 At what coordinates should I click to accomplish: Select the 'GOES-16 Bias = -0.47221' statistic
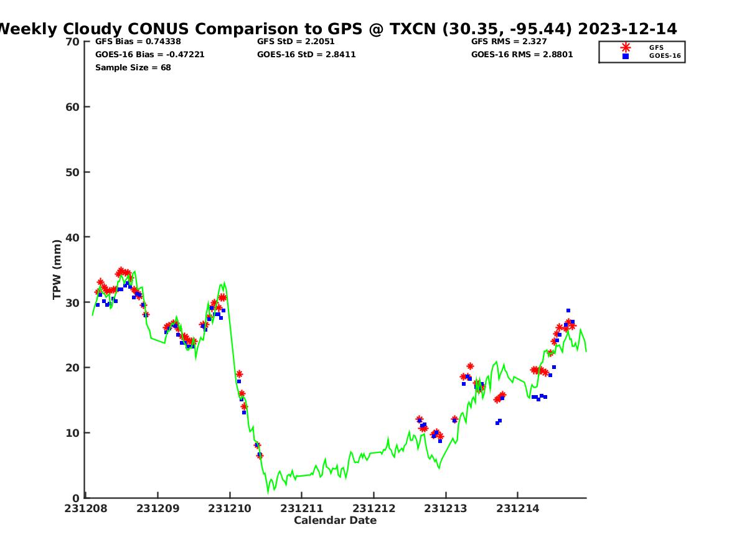point(150,55)
